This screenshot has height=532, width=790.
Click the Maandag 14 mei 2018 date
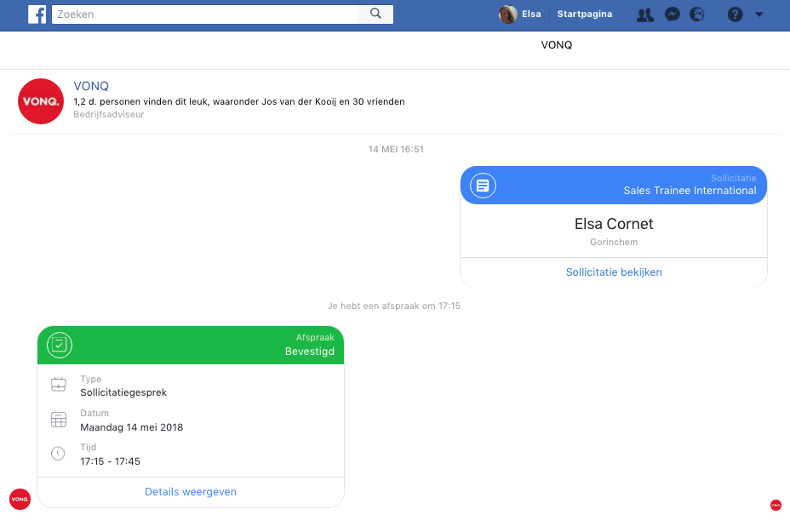coord(131,427)
